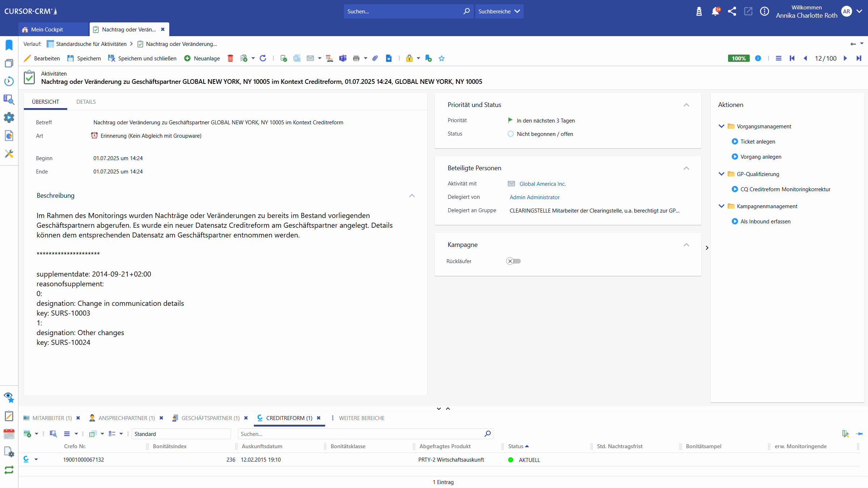Open the print options dropdown arrow
This screenshot has height=488, width=868.
click(365, 58)
